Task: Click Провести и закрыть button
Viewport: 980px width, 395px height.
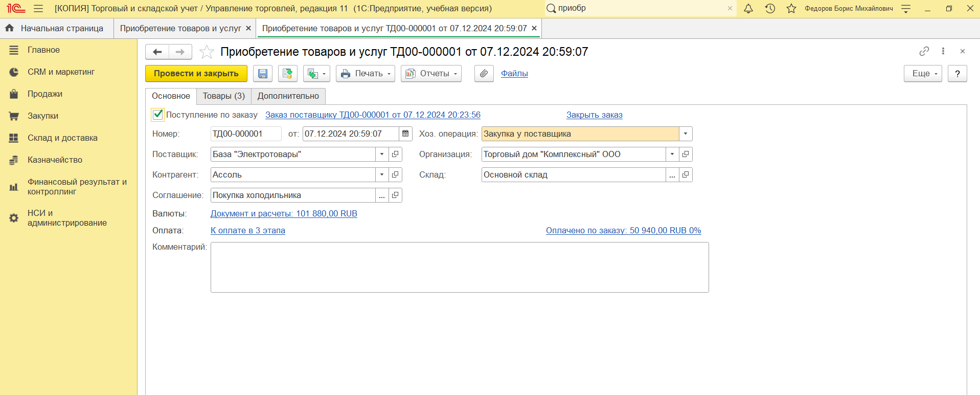Action: 196,74
